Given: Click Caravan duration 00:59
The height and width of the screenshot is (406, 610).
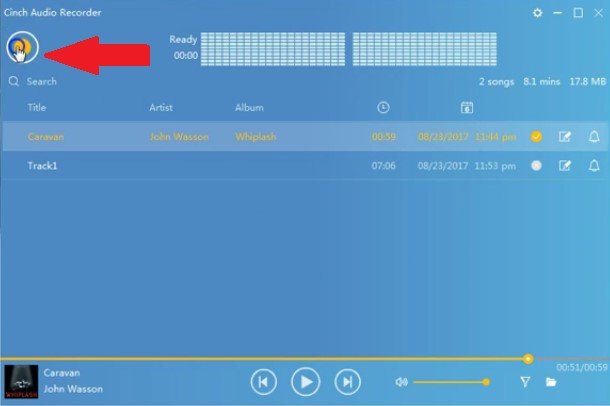Looking at the screenshot, I should click(384, 136).
